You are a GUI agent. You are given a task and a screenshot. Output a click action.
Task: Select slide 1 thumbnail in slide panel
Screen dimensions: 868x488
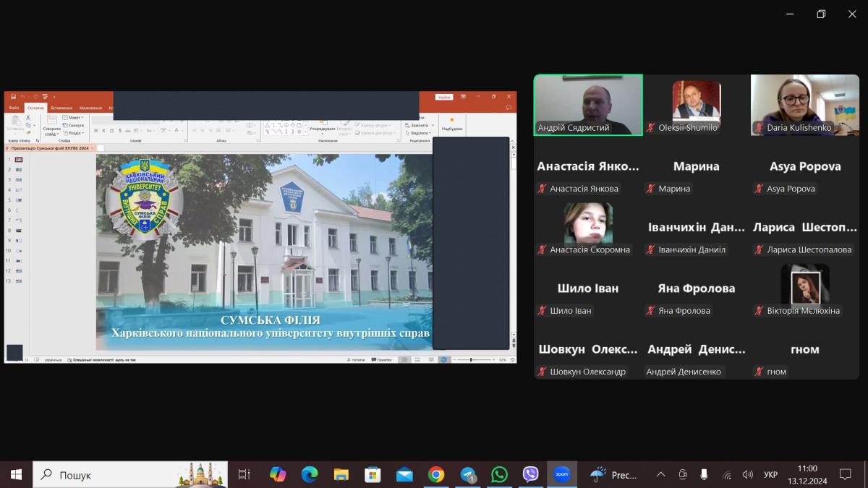tap(18, 159)
